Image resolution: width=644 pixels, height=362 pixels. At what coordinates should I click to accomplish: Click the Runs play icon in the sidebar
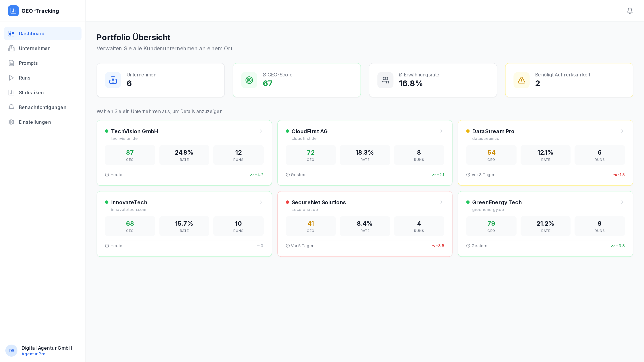[x=11, y=78]
